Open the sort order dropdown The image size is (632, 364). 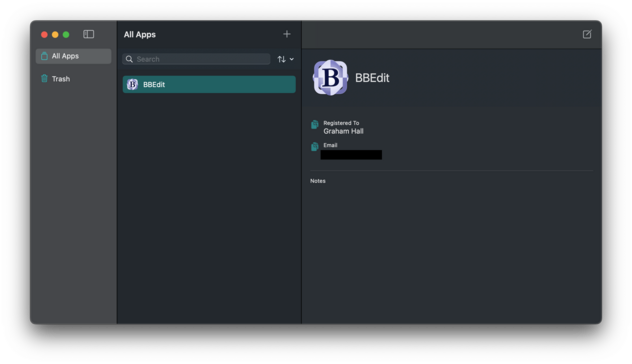click(285, 59)
